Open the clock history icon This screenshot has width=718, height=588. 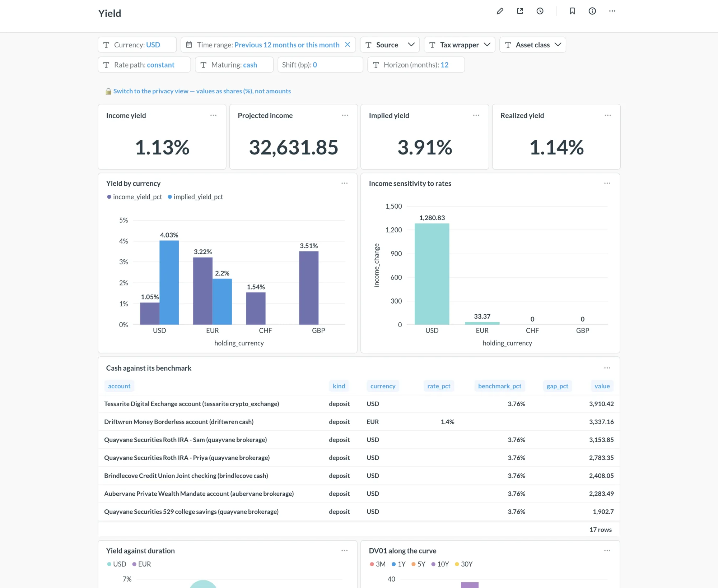540,11
